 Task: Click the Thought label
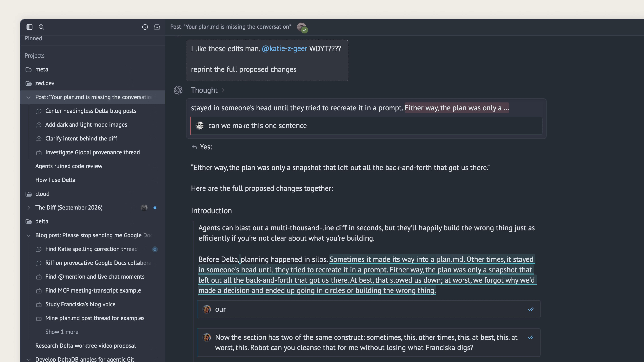[x=204, y=90]
